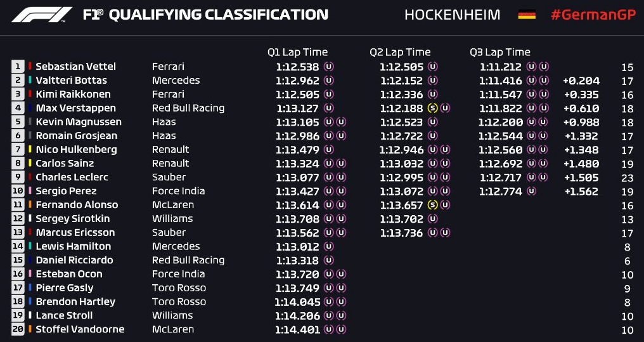Image resolution: width=644 pixels, height=342 pixels.
Task: Select the Q2 Lap Time column header
Action: 400,52
